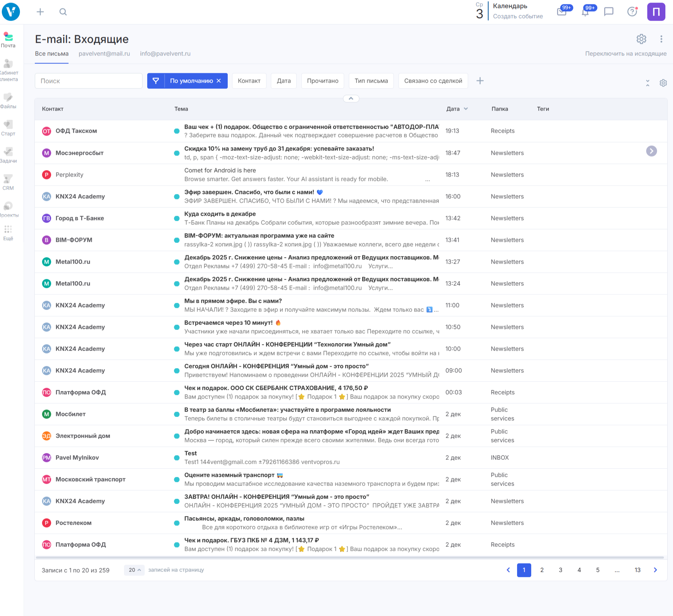Viewport: 673px width, 616px height.
Task: Open the records per page dropdown
Action: pyautogui.click(x=134, y=570)
